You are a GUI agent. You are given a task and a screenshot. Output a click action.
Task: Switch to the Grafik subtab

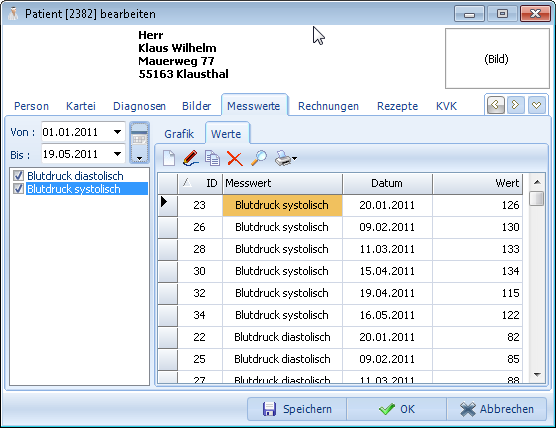(179, 134)
